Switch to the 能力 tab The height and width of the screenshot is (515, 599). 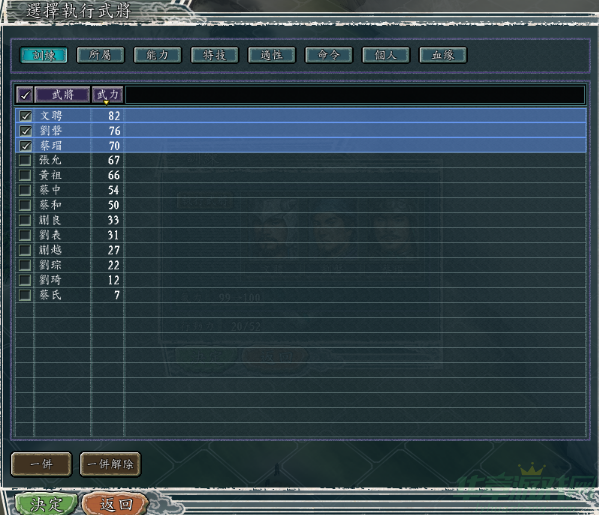coord(157,55)
